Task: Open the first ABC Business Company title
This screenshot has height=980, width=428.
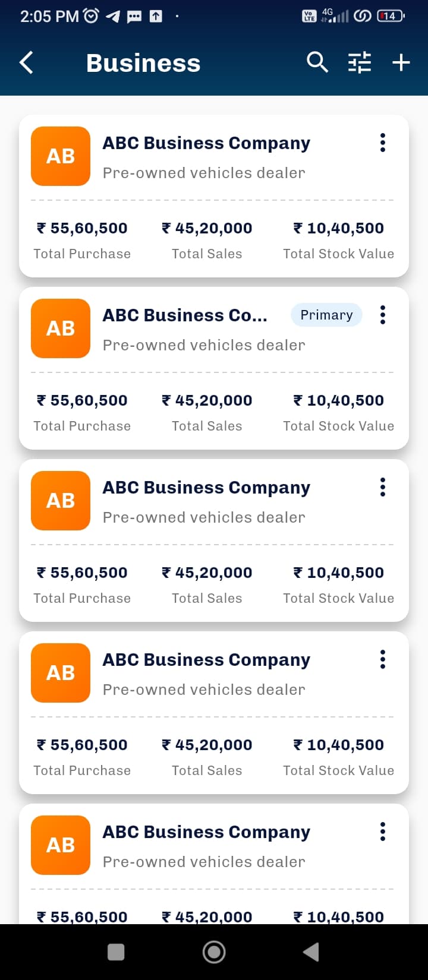Action: point(206,143)
